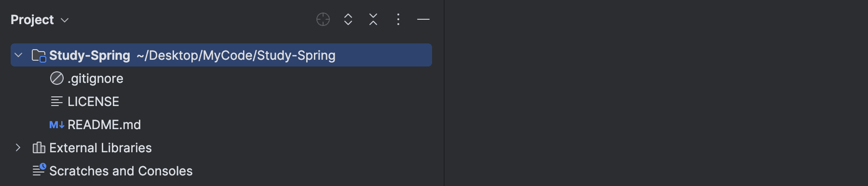Click the External Libraries bar-chart icon
This screenshot has width=868, height=186.
(x=39, y=147)
